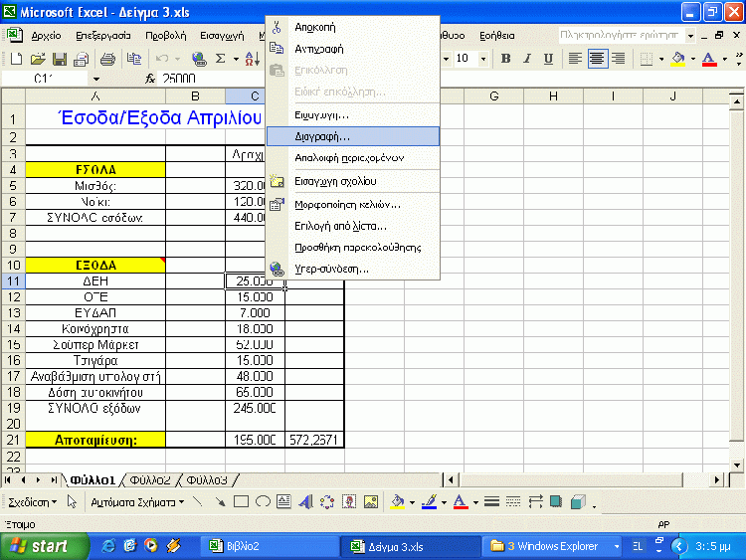746x560 pixels.
Task: Choose Εισαγωγή σχολίου context entry
Action: [353, 181]
